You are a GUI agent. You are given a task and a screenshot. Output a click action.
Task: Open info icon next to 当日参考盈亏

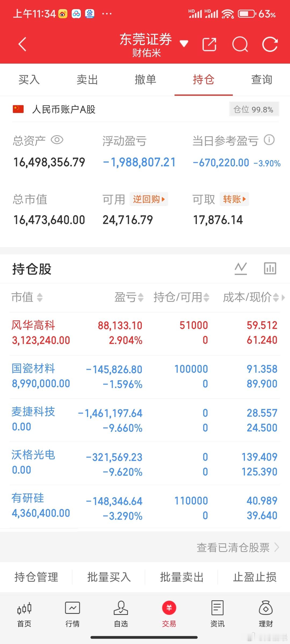[x=269, y=140]
